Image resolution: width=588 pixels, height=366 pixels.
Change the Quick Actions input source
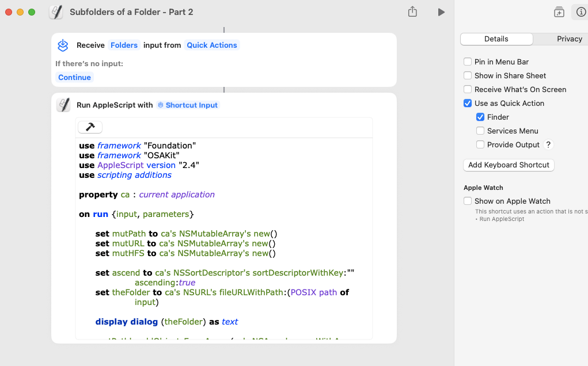212,45
